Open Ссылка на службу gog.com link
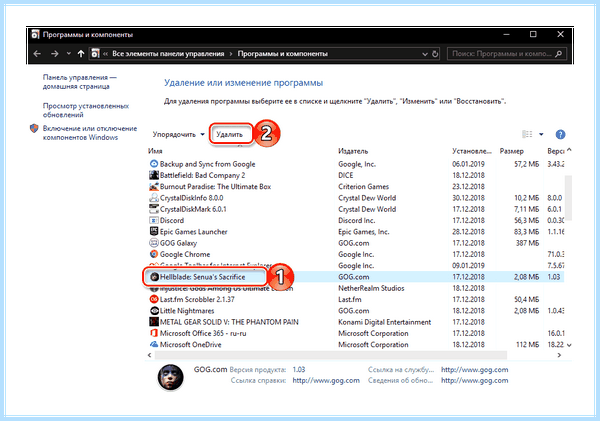 coord(474,369)
